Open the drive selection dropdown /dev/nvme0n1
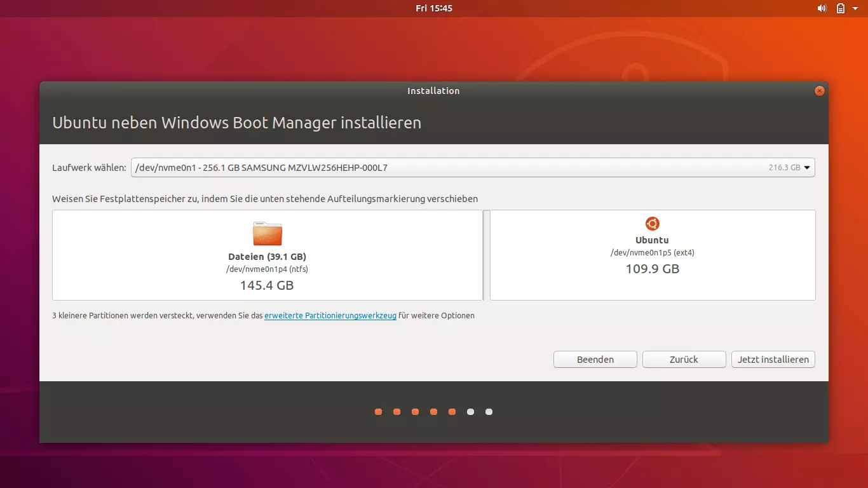The height and width of the screenshot is (488, 868). [x=473, y=168]
